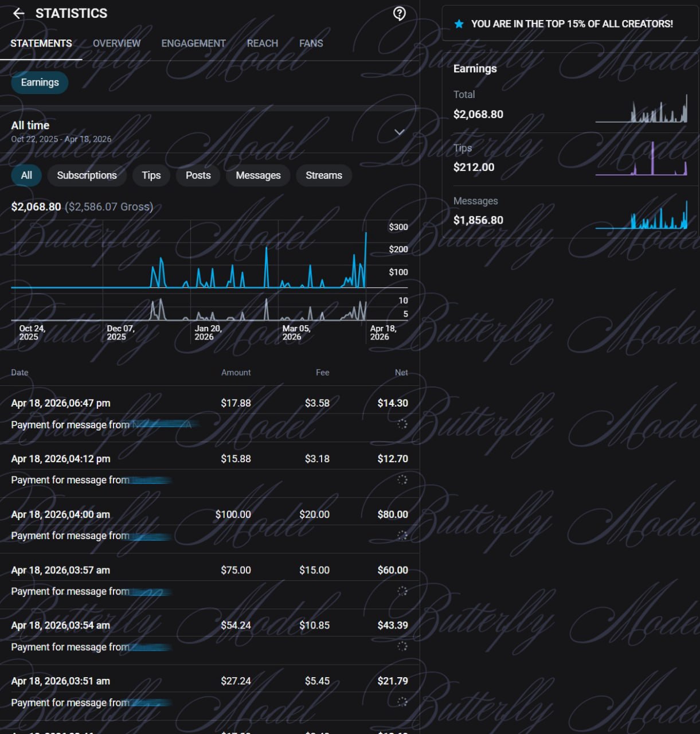Click the blue star top creators icon
700x734 pixels.
(x=459, y=24)
